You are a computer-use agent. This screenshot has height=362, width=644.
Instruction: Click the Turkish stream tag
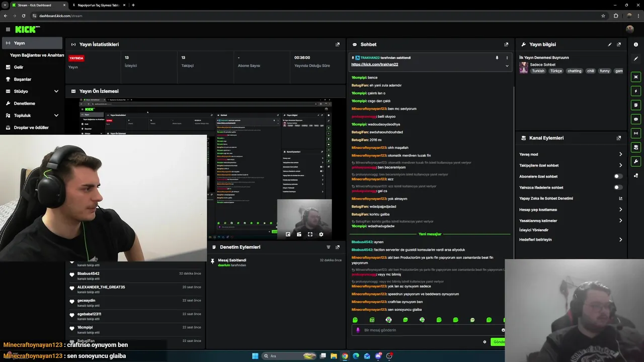click(538, 71)
